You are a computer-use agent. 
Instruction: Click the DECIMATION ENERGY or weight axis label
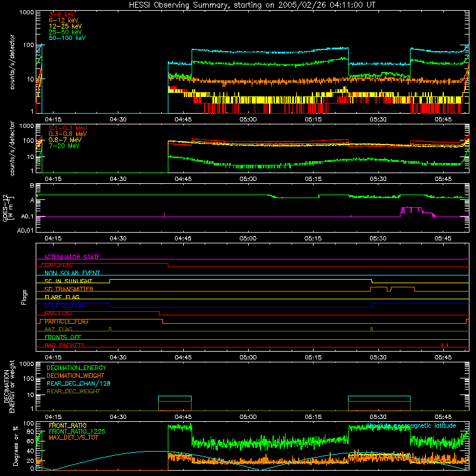click(9, 387)
